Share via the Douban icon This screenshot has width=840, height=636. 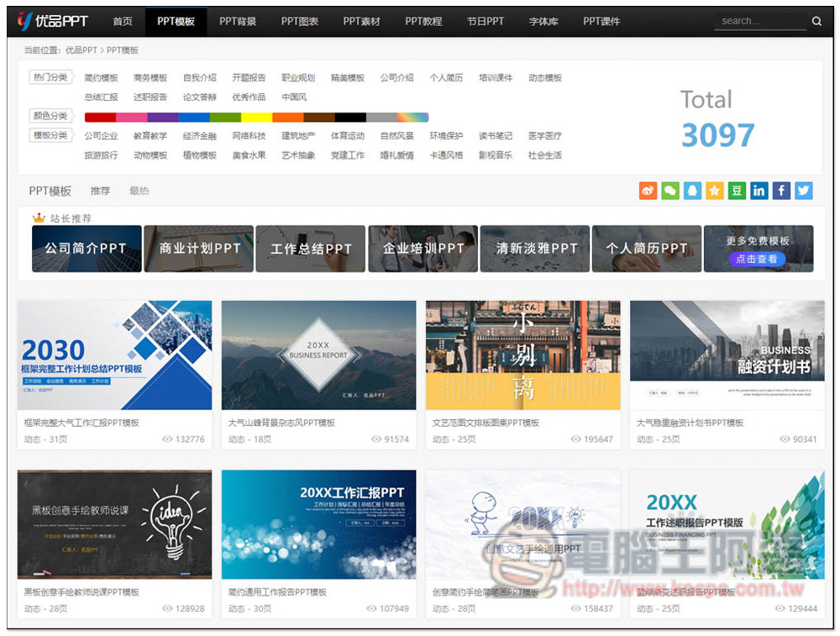pyautogui.click(x=737, y=191)
